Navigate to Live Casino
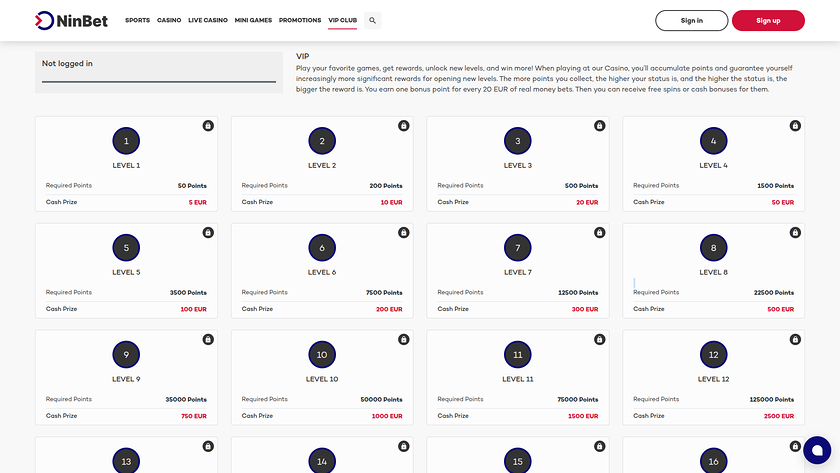840x473 pixels. coord(208,20)
